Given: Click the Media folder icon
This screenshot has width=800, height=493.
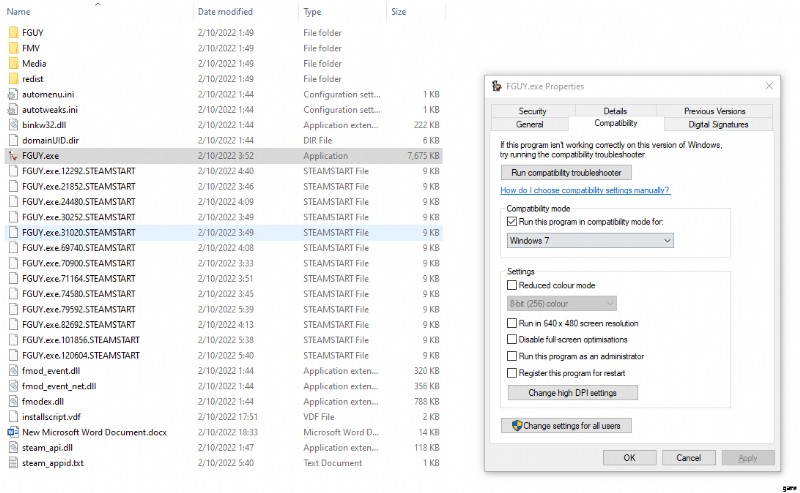Looking at the screenshot, I should pos(13,63).
